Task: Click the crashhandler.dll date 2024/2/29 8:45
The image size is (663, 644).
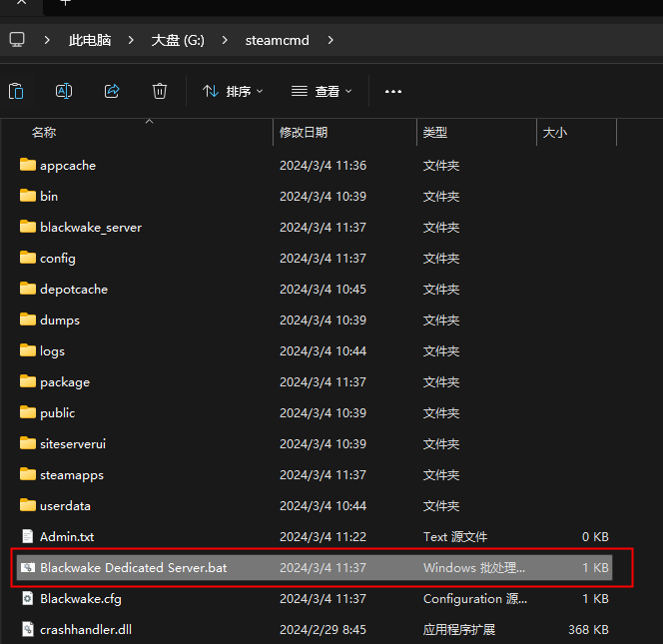Action: click(x=324, y=630)
